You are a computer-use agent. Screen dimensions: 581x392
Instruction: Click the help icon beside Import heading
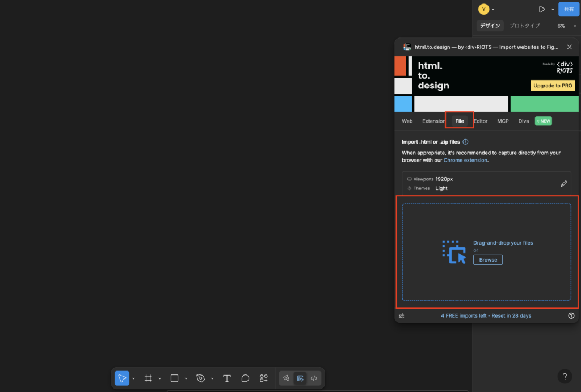click(x=465, y=141)
